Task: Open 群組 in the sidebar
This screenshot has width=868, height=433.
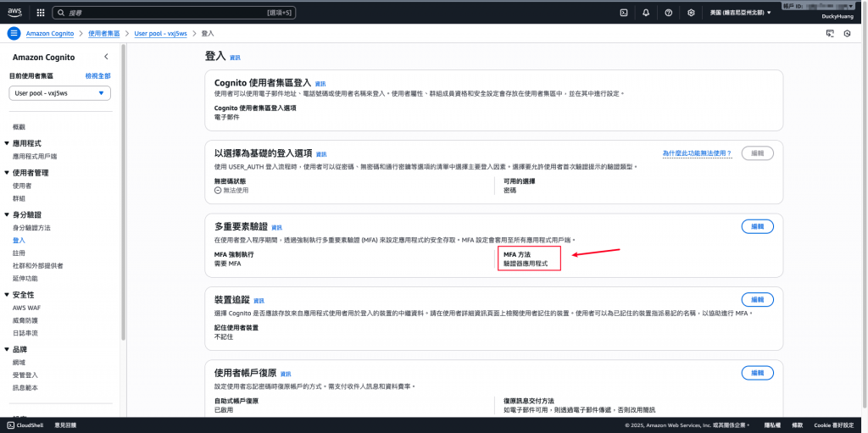Action: click(19, 198)
